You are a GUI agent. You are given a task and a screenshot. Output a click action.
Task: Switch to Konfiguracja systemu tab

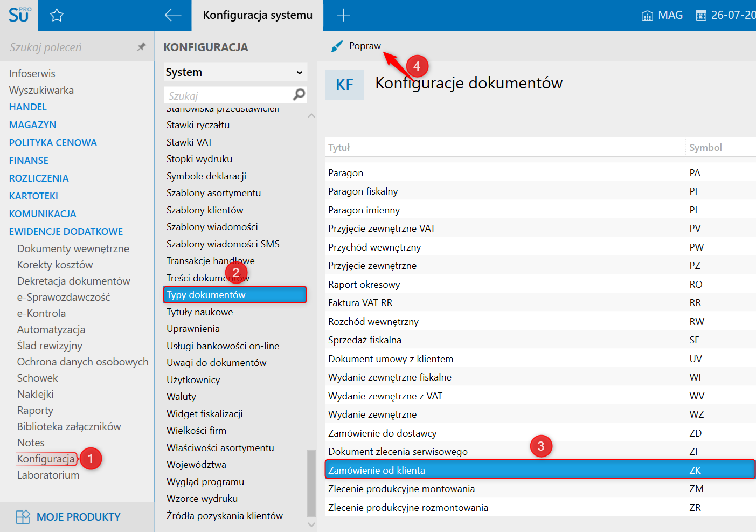[258, 15]
